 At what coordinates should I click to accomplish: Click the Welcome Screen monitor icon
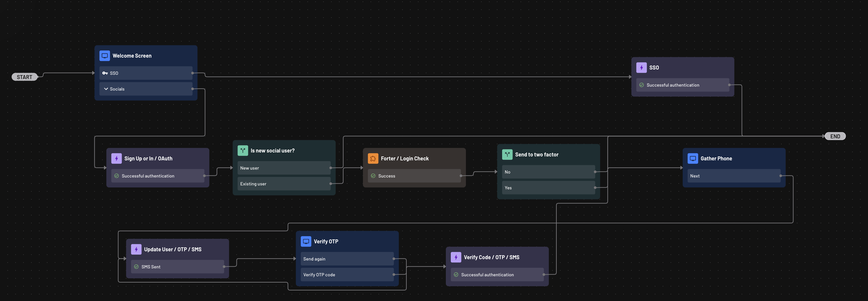coord(104,56)
